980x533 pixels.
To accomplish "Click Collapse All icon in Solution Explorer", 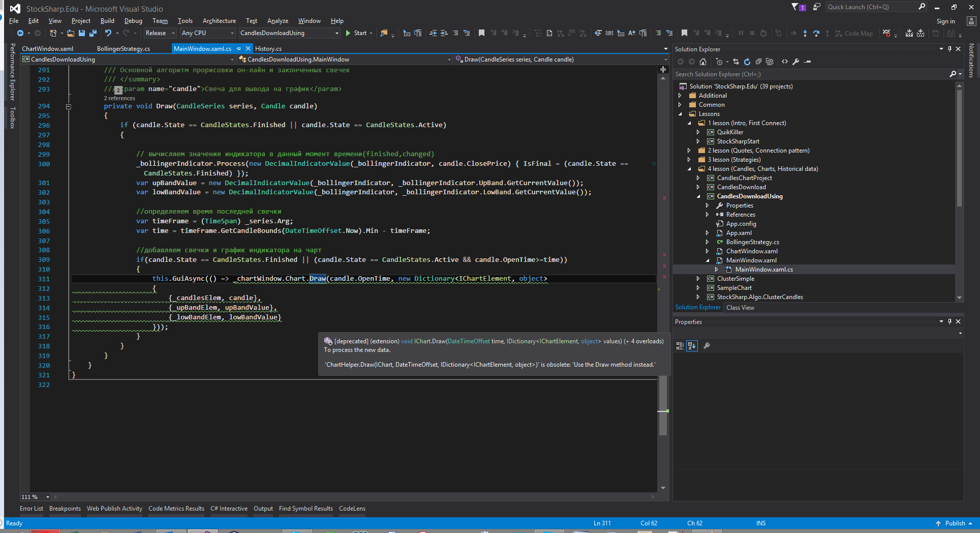I will [x=758, y=62].
